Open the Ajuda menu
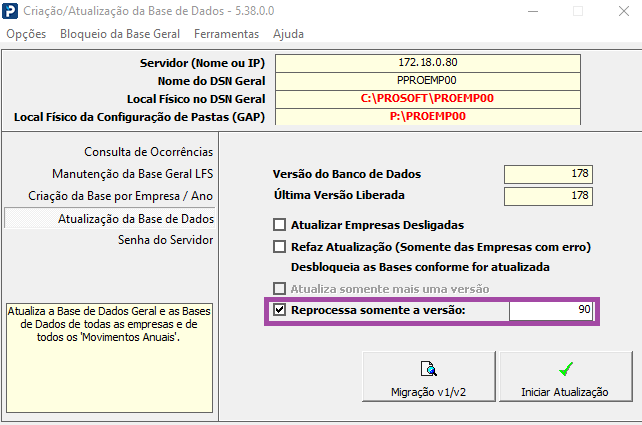Viewport: 642px width, 425px height. [x=288, y=34]
